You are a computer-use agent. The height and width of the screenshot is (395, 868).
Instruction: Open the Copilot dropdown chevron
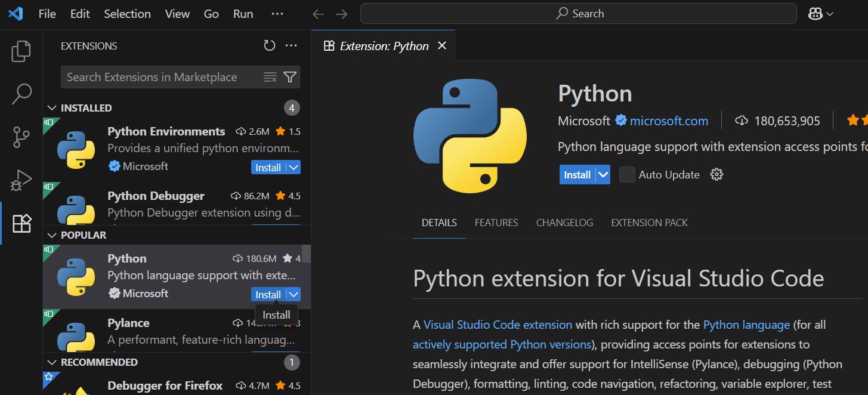pyautogui.click(x=830, y=14)
